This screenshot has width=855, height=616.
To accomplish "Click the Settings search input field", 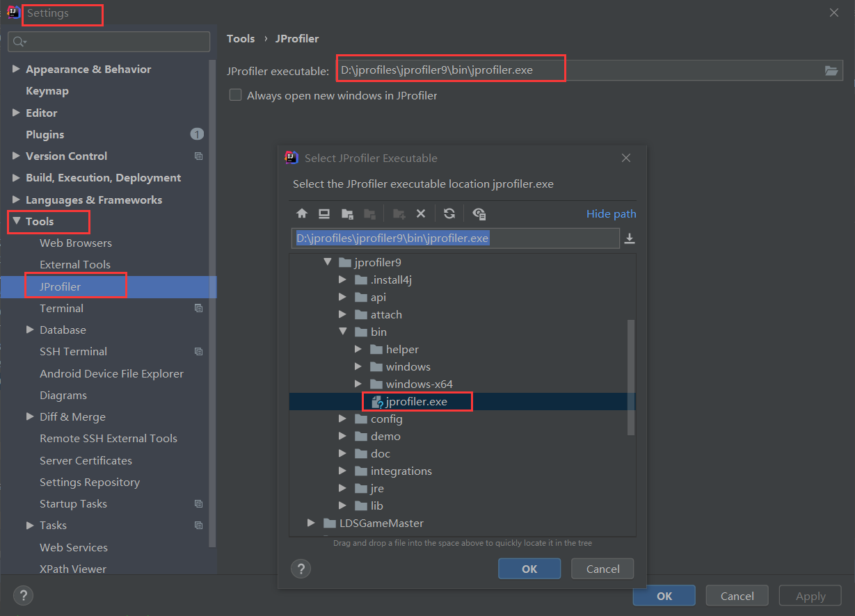I will [109, 42].
